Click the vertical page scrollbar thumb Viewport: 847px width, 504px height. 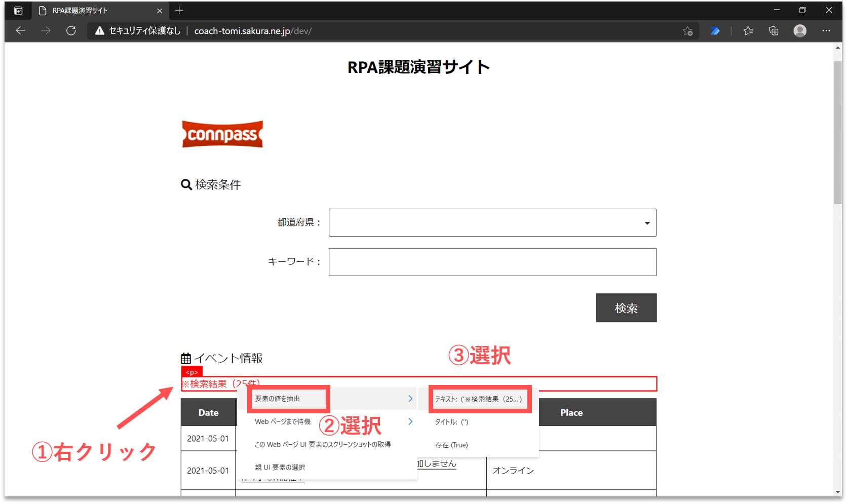(838, 132)
